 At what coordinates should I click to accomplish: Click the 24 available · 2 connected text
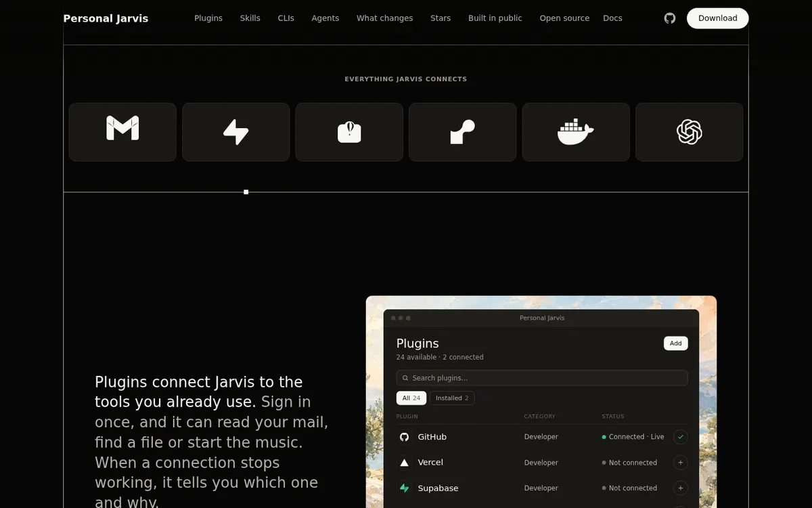pos(440,357)
